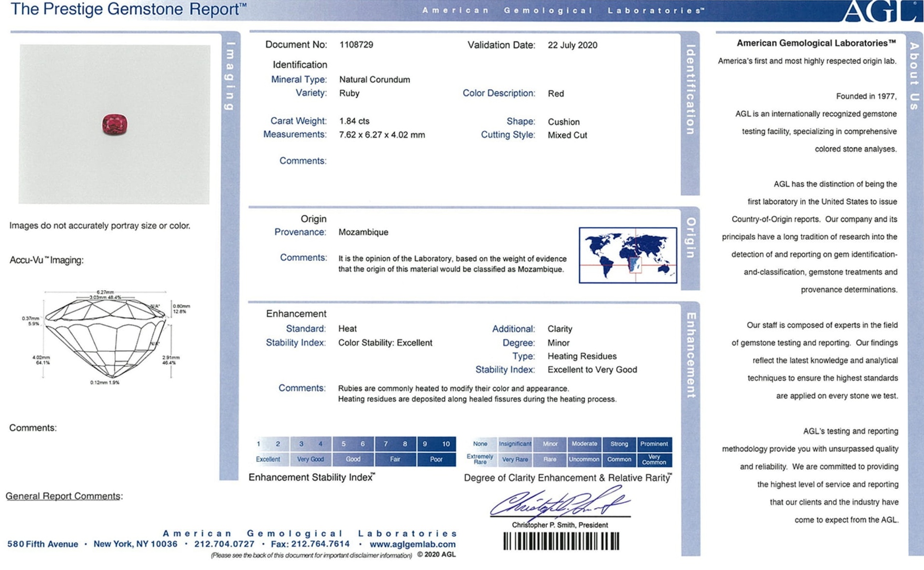Click the 6.27mm width label on diagram

(105, 292)
